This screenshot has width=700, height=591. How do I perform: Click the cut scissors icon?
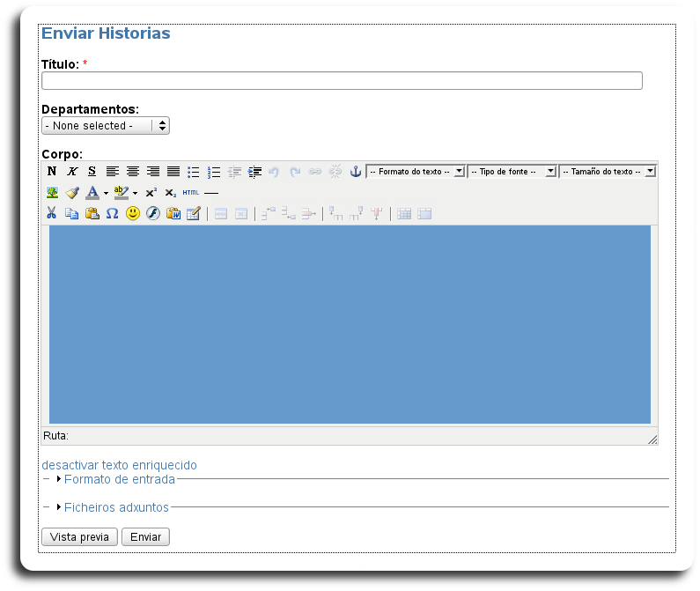point(52,213)
